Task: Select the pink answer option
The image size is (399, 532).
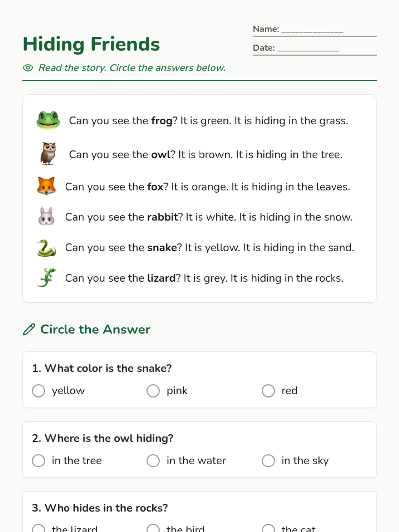Action: 167,391
